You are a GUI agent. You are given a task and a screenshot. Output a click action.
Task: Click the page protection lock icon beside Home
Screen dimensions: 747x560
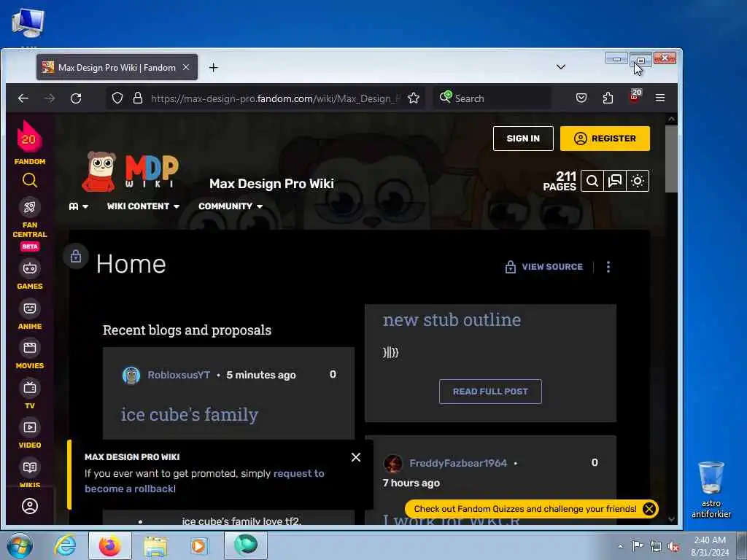coord(76,256)
